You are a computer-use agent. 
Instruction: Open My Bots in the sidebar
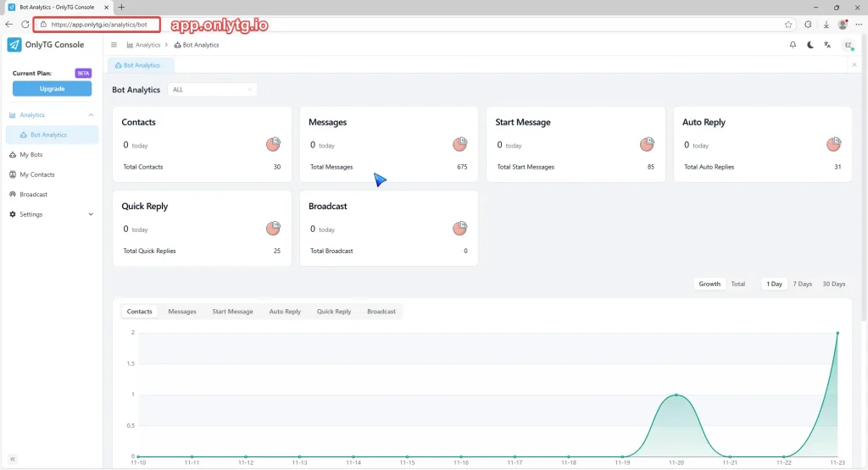[52, 155]
